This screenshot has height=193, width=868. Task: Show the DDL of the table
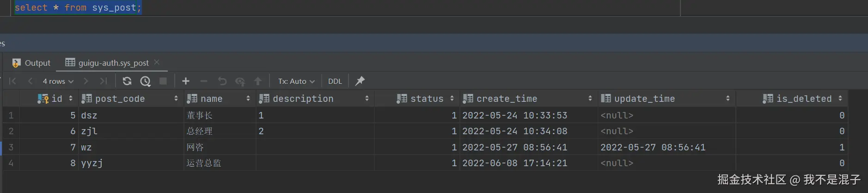pyautogui.click(x=335, y=81)
